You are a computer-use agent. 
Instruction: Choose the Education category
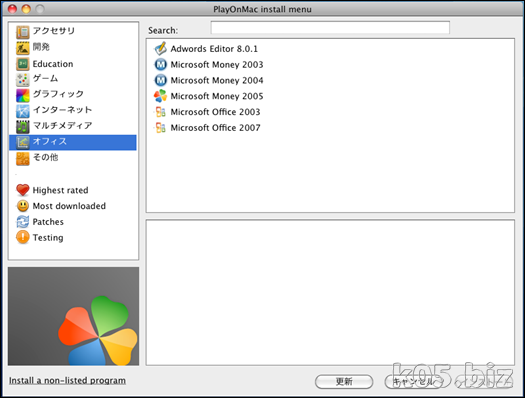click(x=53, y=64)
